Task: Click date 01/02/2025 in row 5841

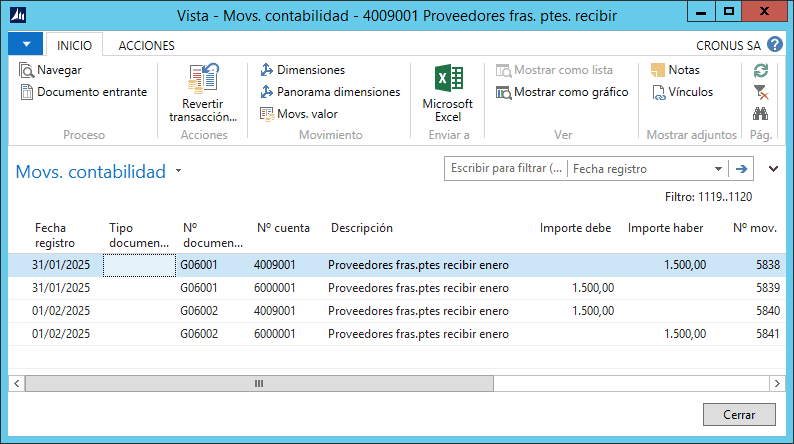Action: 61,334
